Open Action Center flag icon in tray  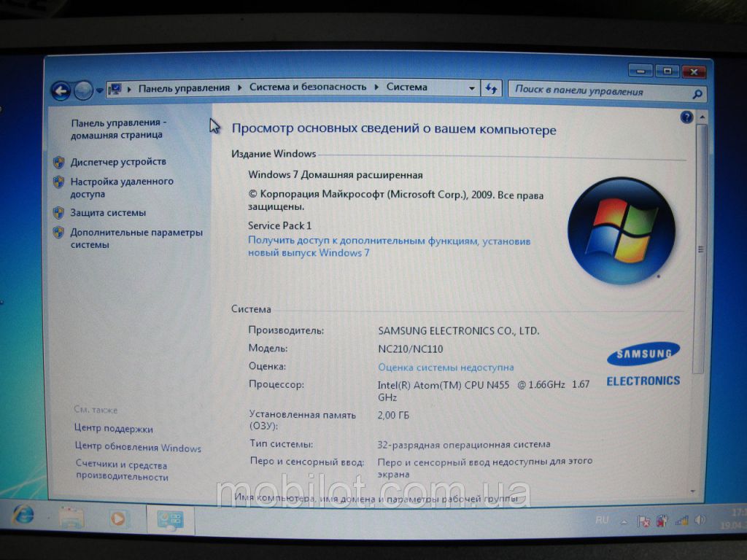pyautogui.click(x=643, y=521)
